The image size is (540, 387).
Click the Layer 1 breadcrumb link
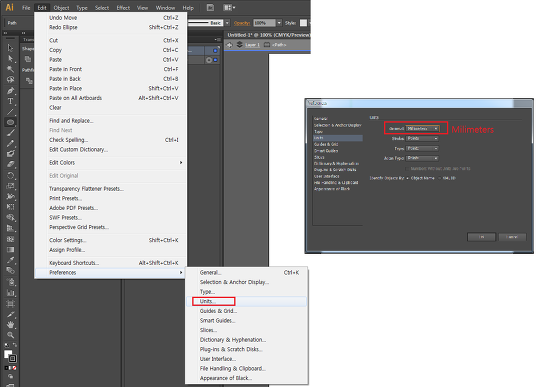252,45
